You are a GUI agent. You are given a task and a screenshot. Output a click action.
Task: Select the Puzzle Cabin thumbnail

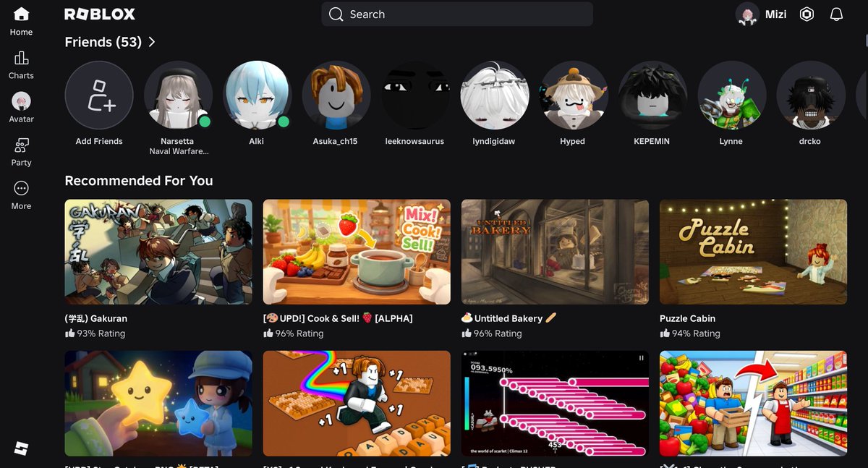753,252
